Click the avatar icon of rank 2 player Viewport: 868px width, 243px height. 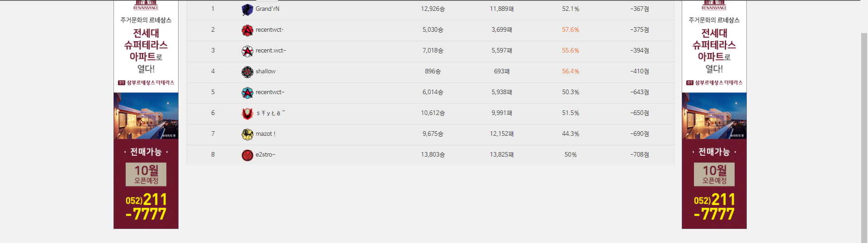tap(247, 30)
